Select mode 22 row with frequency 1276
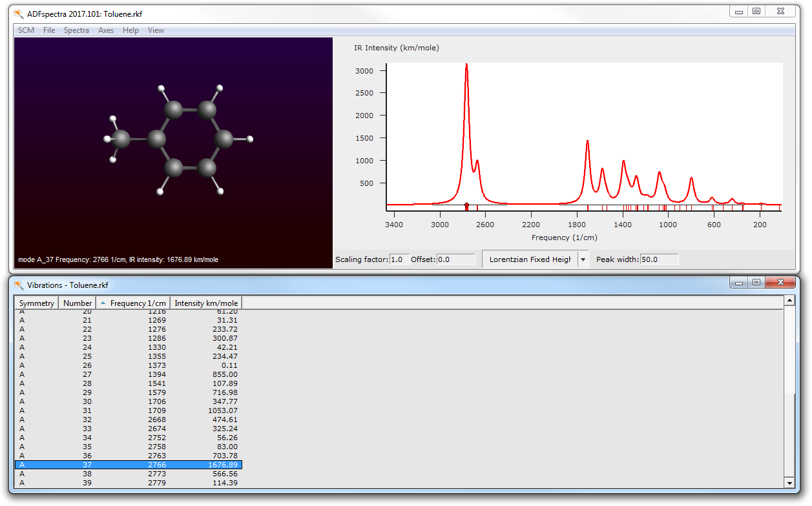Image resolution: width=812 pixels, height=506 pixels. pos(128,329)
